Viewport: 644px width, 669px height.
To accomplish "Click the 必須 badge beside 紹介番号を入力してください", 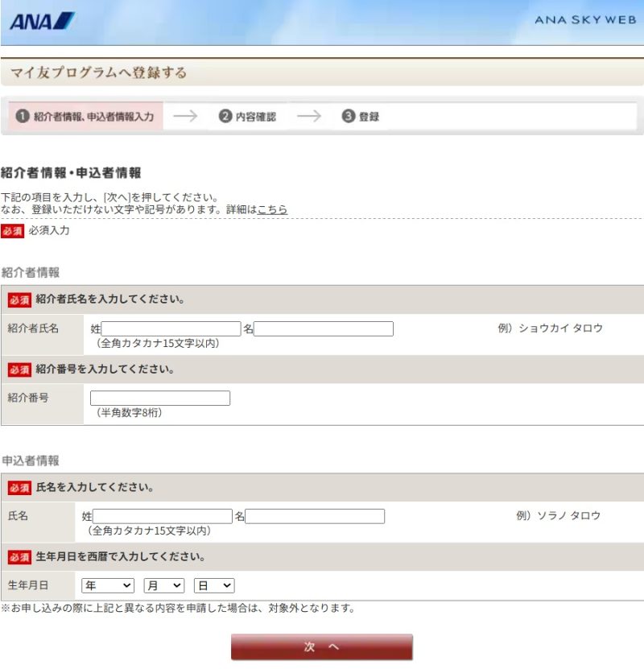I will click(19, 370).
